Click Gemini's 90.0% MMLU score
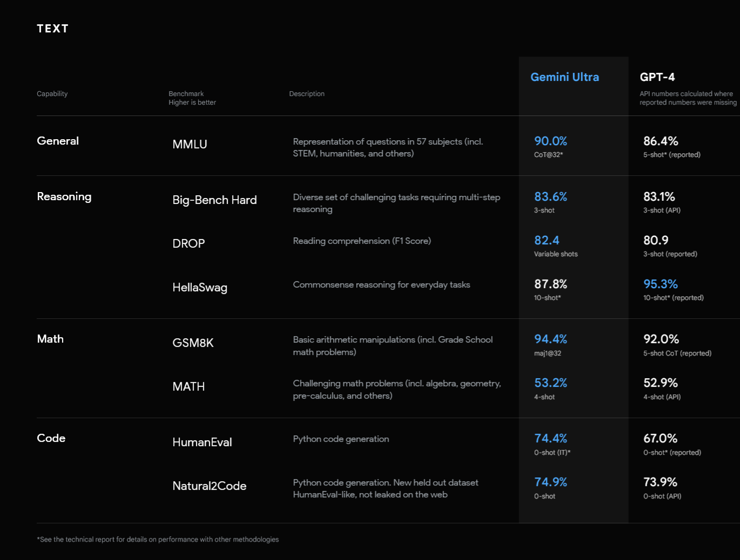 point(551,141)
